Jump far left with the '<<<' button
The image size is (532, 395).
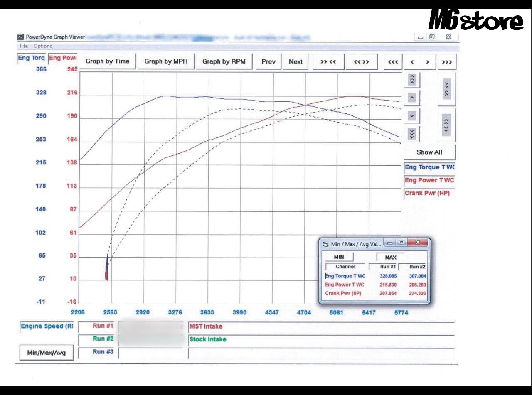[x=393, y=61]
